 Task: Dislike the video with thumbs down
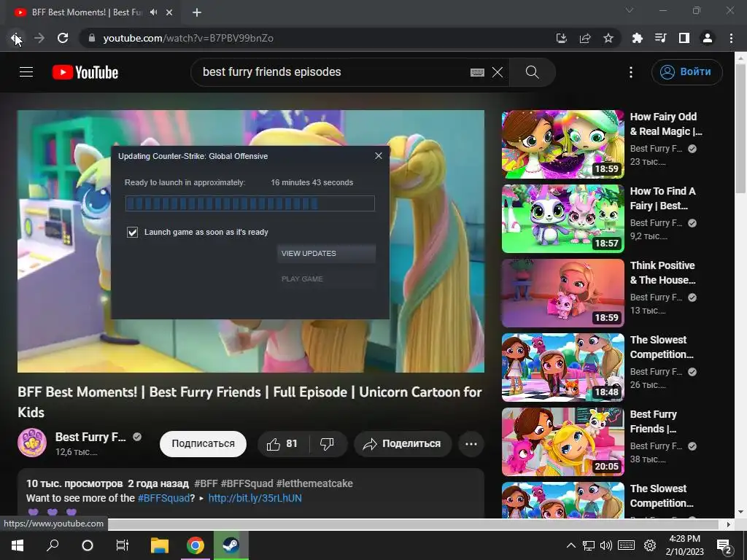tap(328, 444)
